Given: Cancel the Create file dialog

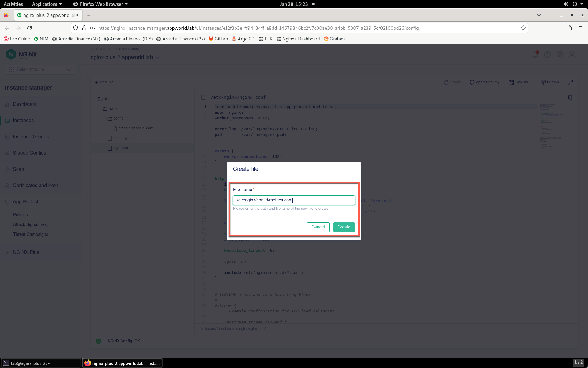Looking at the screenshot, I should point(318,227).
